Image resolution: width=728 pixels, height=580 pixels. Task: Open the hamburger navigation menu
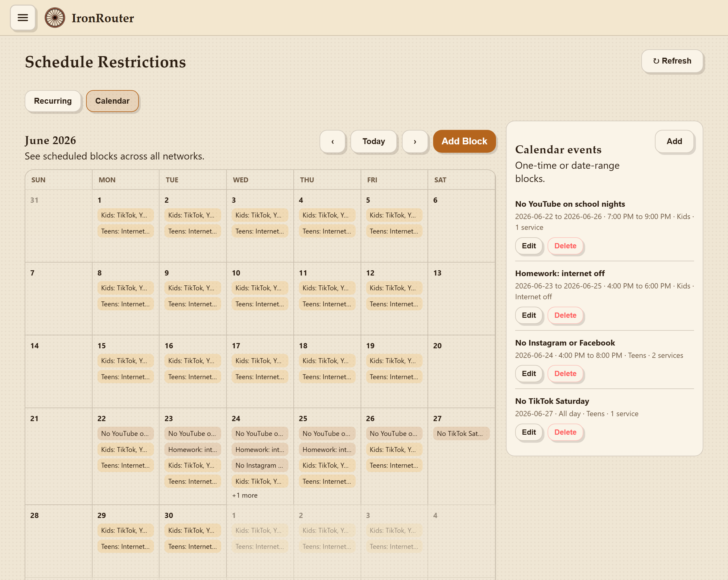(23, 18)
